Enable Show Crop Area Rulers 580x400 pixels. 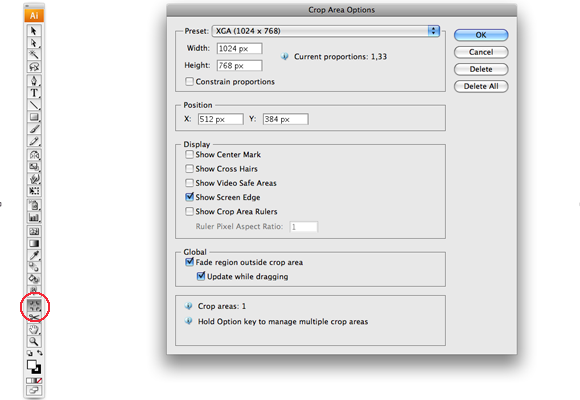189,211
